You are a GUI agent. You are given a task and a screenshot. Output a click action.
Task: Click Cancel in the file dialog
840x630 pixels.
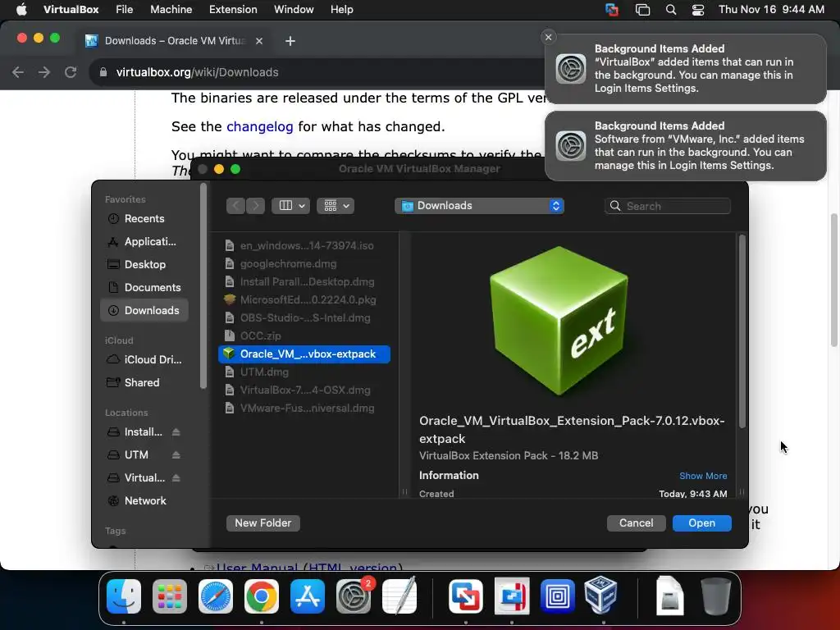coord(636,523)
